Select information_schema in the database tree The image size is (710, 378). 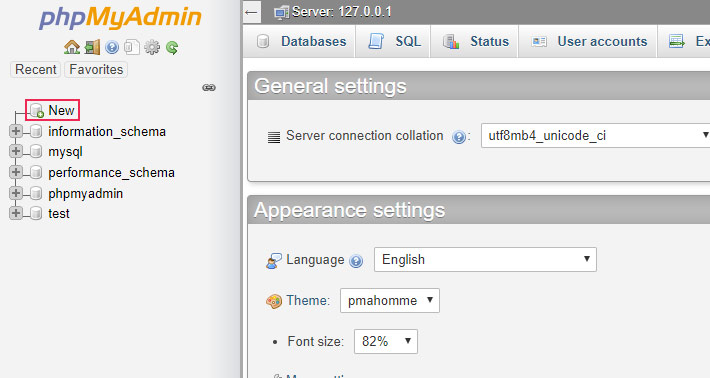click(107, 132)
